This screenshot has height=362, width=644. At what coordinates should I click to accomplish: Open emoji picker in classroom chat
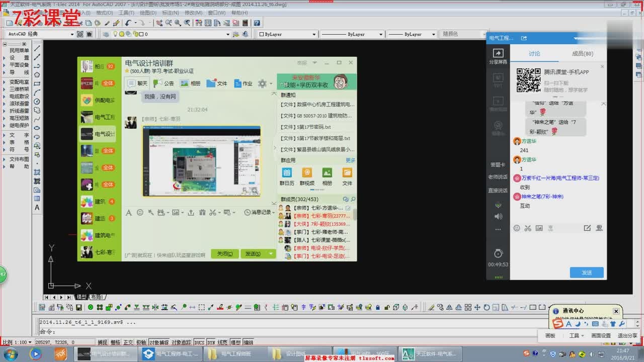517,228
